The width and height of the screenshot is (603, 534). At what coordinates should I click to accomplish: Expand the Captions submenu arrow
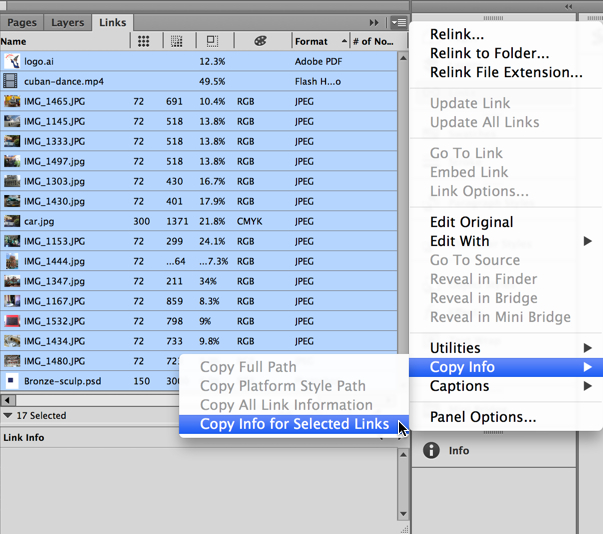pyautogui.click(x=587, y=386)
